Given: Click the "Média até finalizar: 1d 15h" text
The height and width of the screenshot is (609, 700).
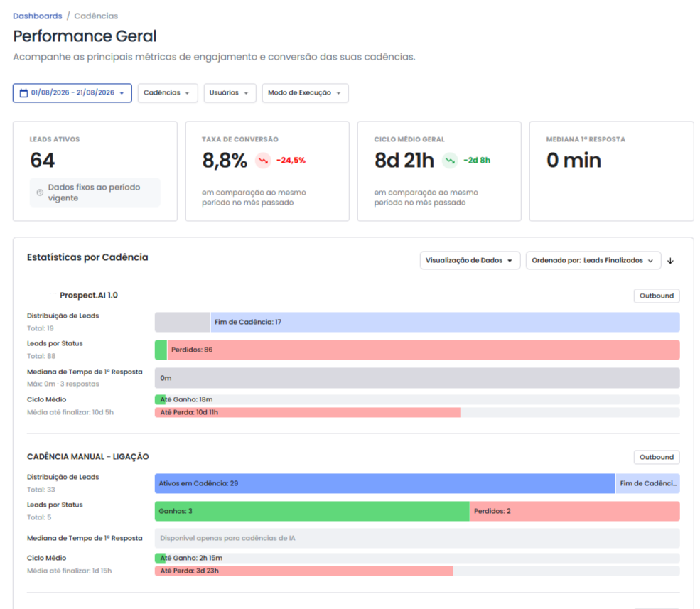Looking at the screenshot, I should (69, 571).
